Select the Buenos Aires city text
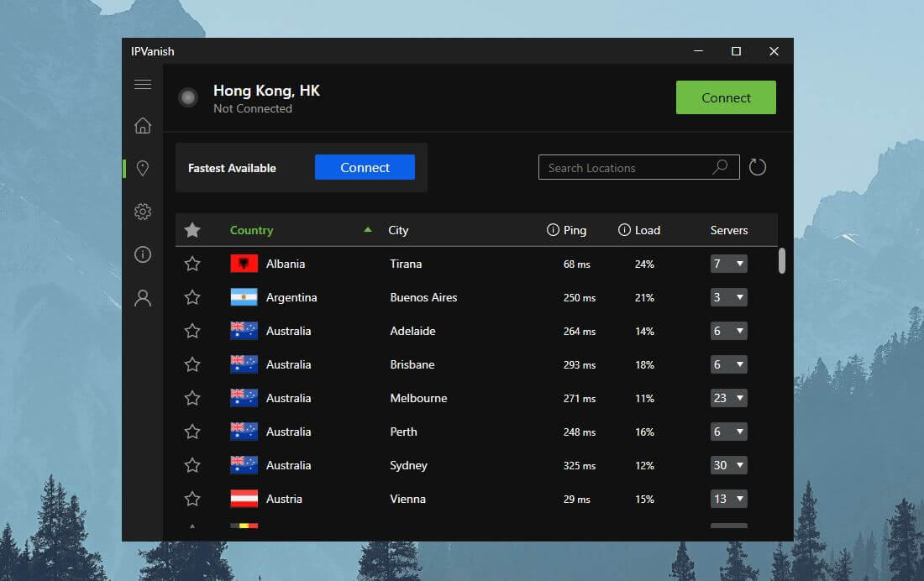This screenshot has width=924, height=581. 423,297
